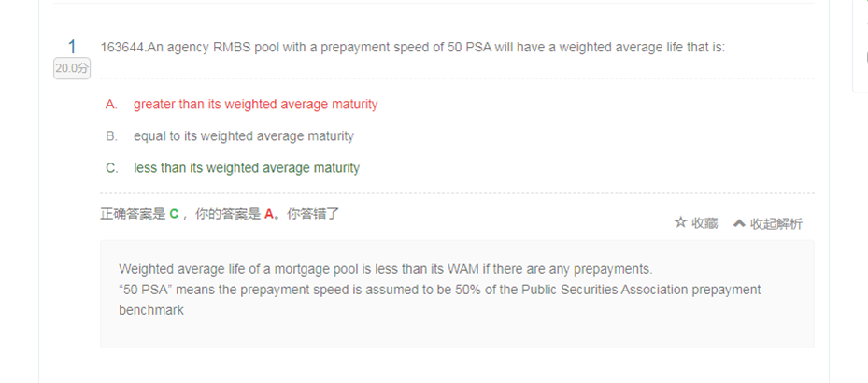Click the green correct answer letter C
This screenshot has width=868, height=383.
tap(174, 214)
